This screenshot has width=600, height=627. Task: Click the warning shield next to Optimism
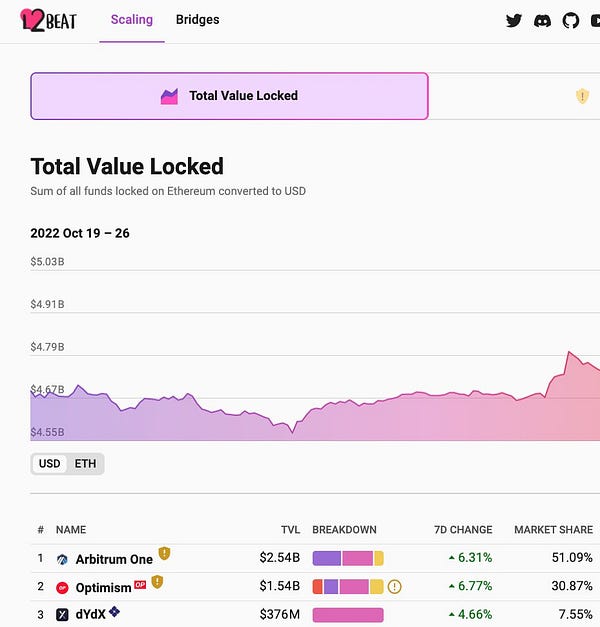pos(157,582)
